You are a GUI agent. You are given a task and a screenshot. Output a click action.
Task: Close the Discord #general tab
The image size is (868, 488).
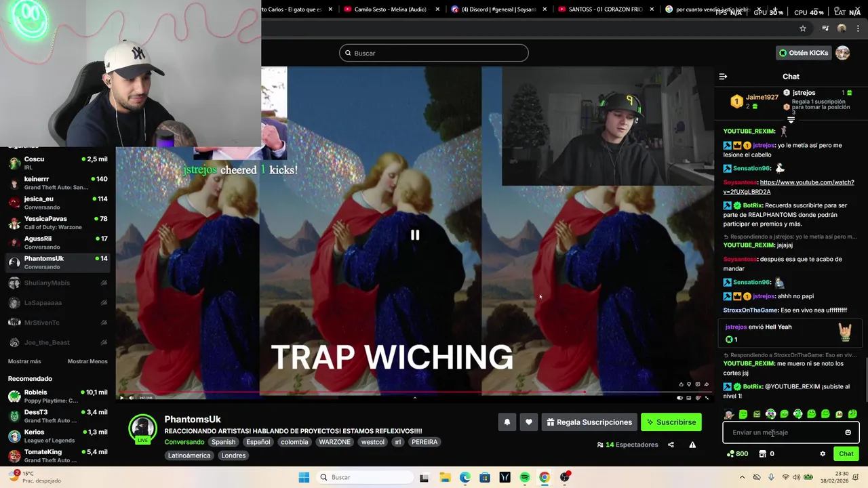coord(545,9)
